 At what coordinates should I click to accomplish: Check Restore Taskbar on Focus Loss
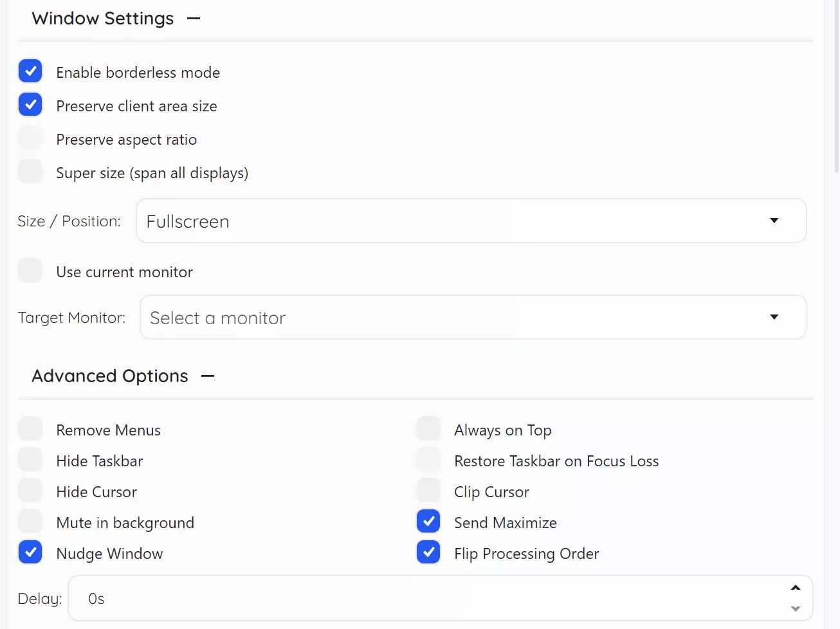[428, 460]
